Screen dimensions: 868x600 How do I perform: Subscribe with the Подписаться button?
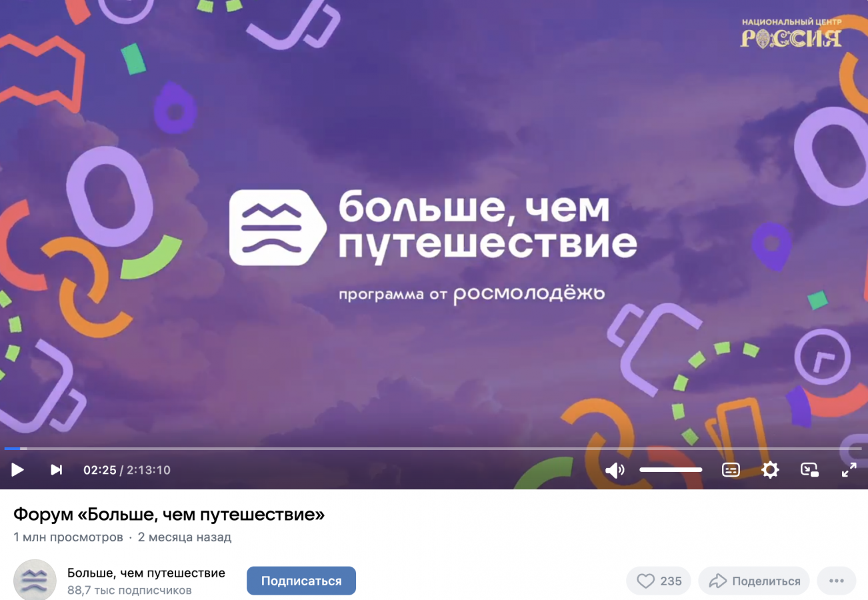pyautogui.click(x=301, y=581)
